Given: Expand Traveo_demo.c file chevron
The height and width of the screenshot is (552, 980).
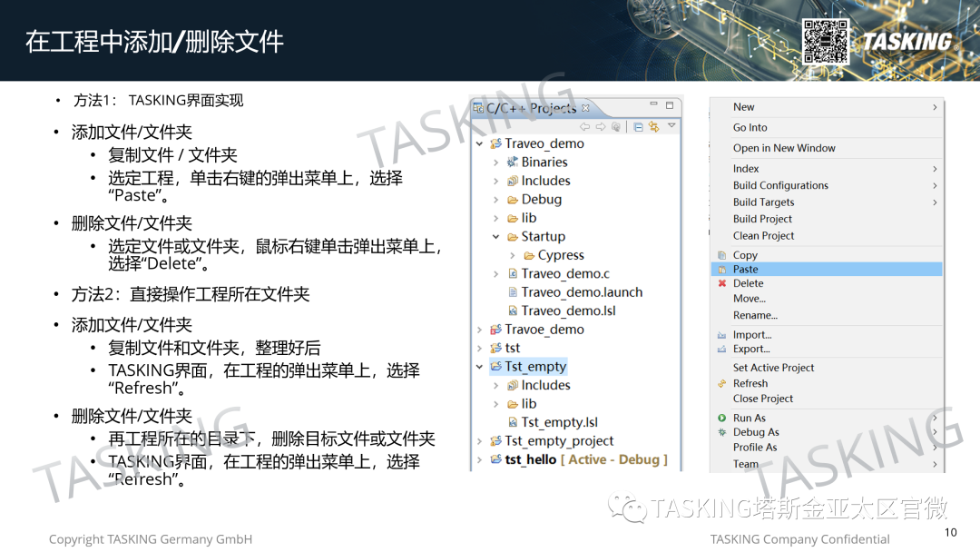Looking at the screenshot, I should pos(495,274).
